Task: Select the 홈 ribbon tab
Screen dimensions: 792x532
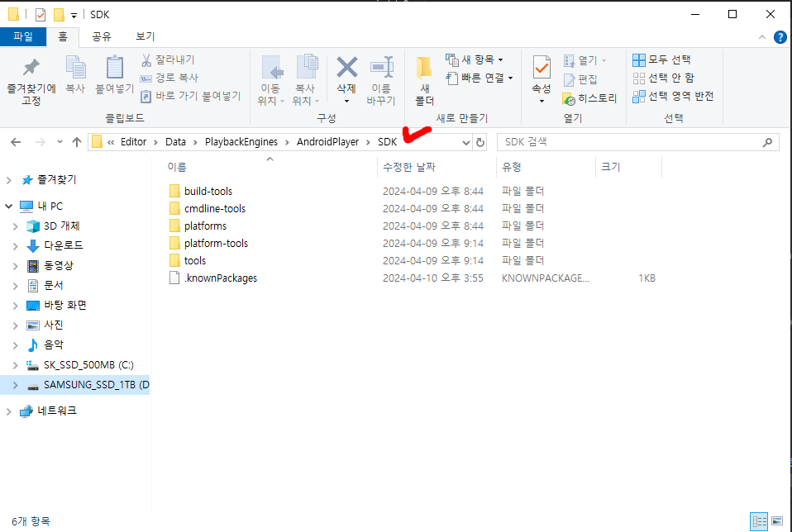Action: pos(63,37)
